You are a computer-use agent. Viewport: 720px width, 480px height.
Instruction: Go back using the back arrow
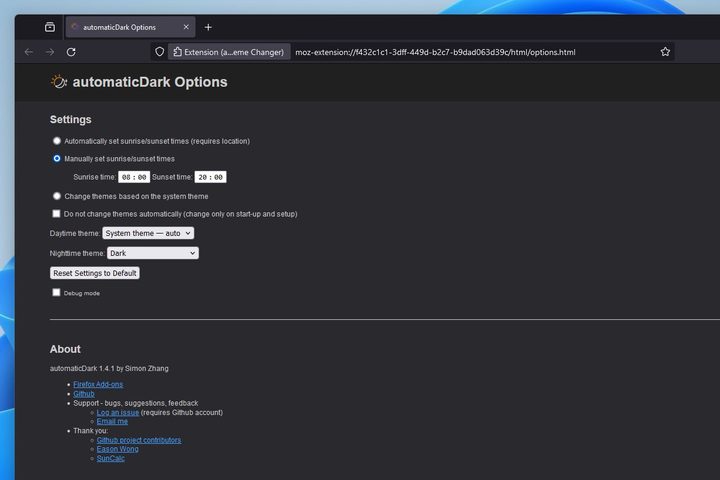point(29,52)
